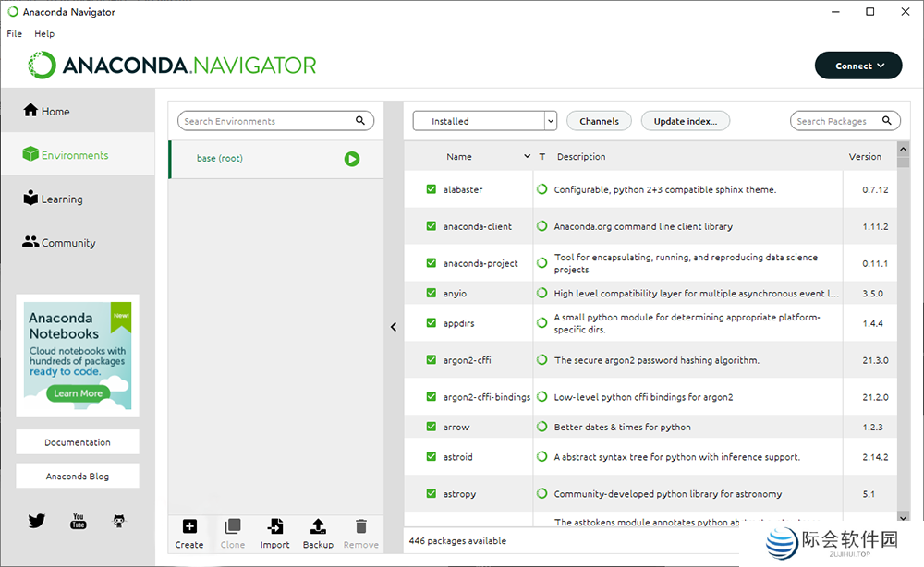The height and width of the screenshot is (567, 924).
Task: Open the Twitter icon link
Action: pos(37,521)
